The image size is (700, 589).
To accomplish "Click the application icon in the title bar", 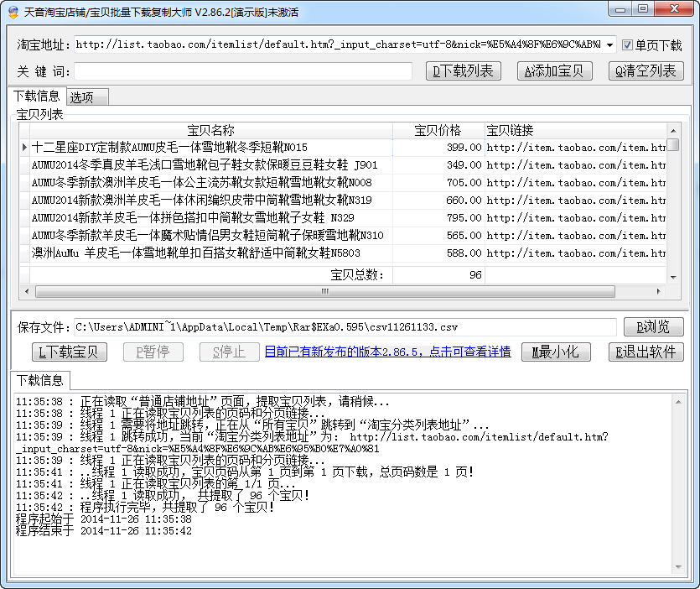I will [x=12, y=9].
